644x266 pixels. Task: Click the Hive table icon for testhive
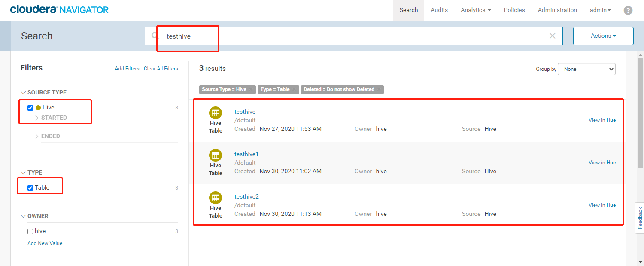(216, 113)
